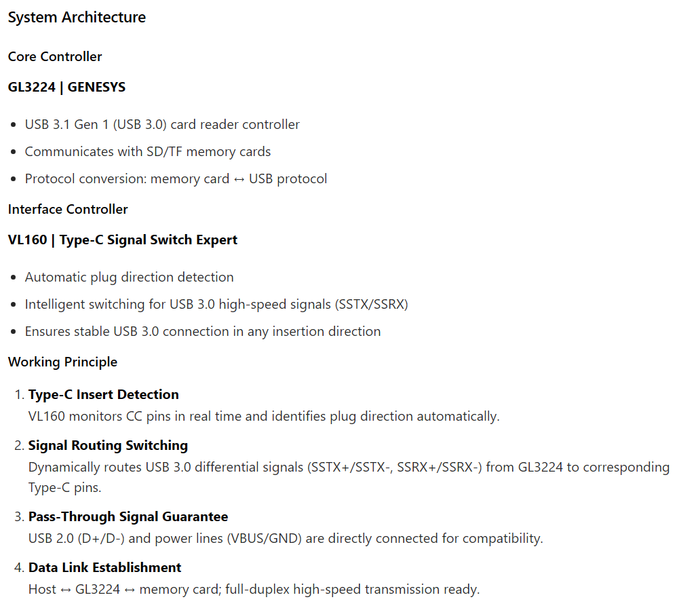Image resolution: width=700 pixels, height=608 pixels.
Task: Select the VL160 Type-C Signal Switch title
Action: [x=123, y=240]
